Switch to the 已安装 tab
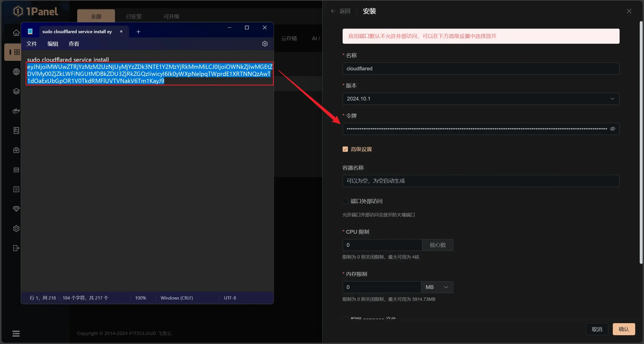The width and height of the screenshot is (644, 344). point(134,17)
